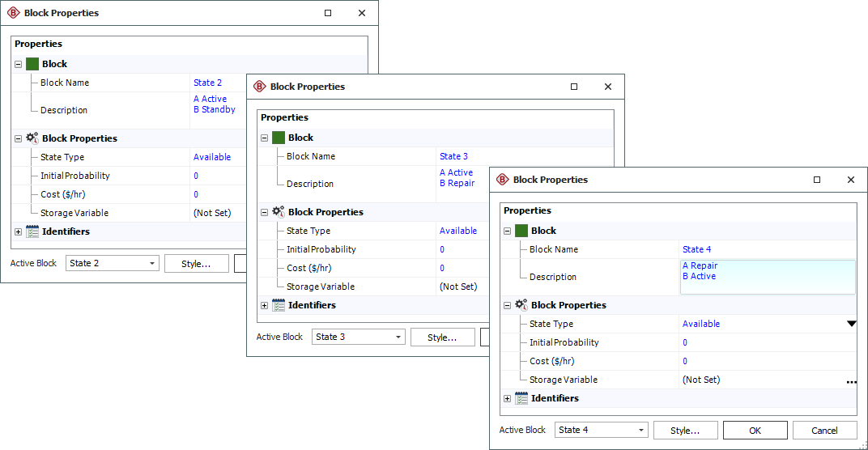The height and width of the screenshot is (450, 868).
Task: Open Style options in State 3 dialog
Action: pos(442,337)
